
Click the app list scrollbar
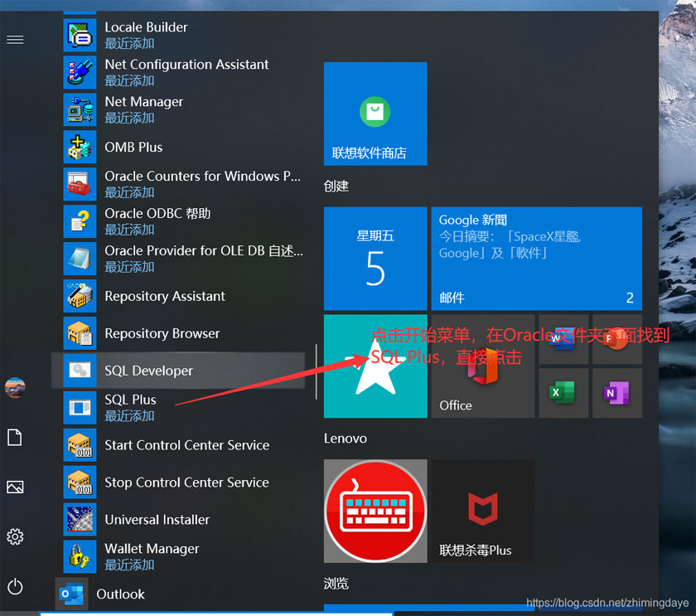point(317,373)
